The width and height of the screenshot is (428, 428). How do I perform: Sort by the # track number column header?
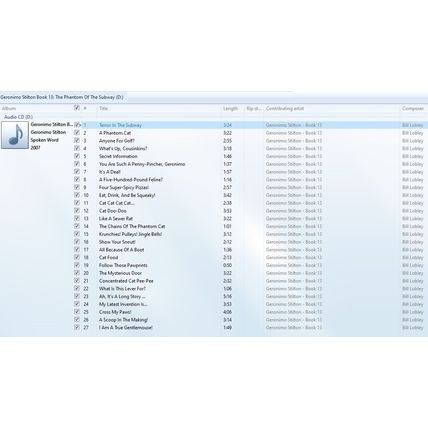(x=85, y=108)
